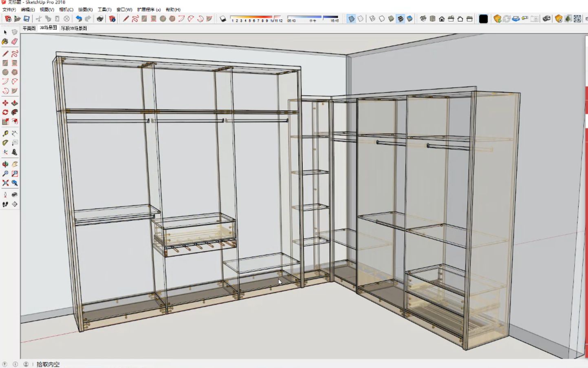Click the Undo arrow icon
Screen dimensions: 588x368
tap(79, 19)
